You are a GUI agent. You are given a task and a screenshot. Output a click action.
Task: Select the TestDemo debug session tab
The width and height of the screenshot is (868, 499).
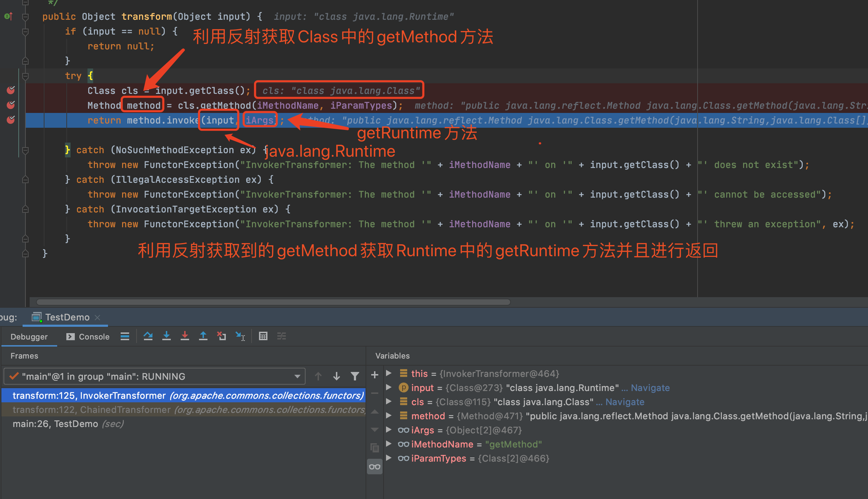coord(67,317)
